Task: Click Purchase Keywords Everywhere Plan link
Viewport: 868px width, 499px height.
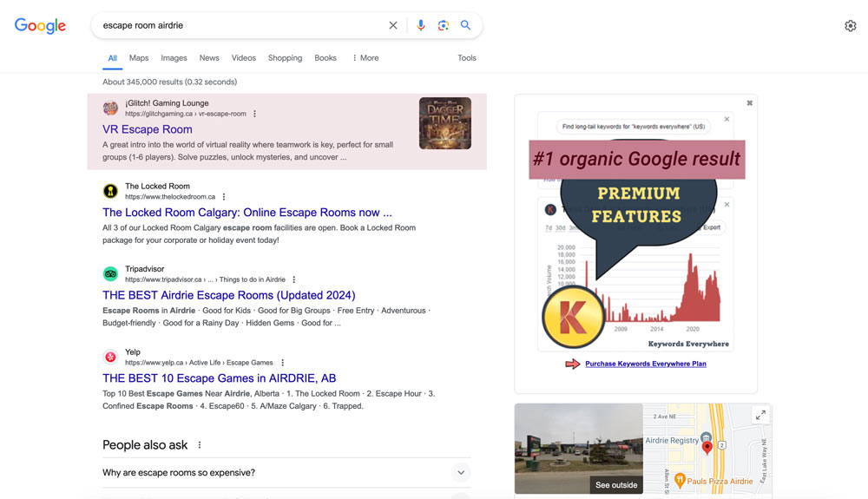Action: 646,364
